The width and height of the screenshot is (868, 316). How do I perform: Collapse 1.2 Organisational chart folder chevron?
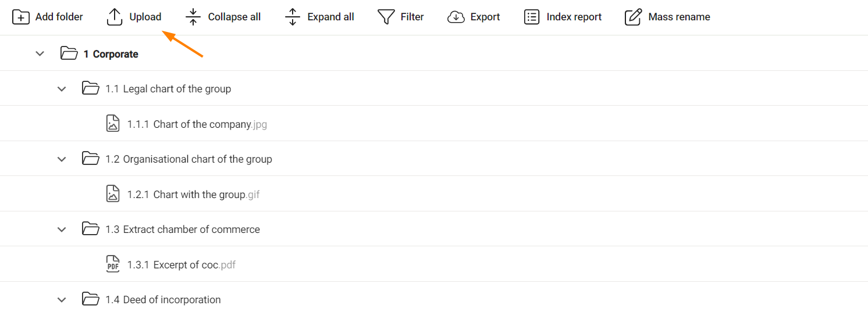(62, 159)
